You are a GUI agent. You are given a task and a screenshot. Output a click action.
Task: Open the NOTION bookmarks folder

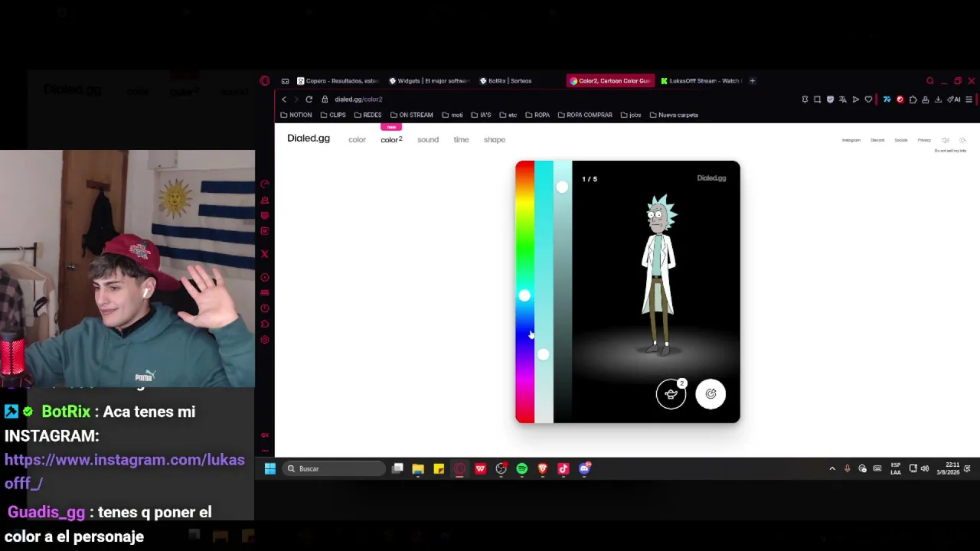(x=296, y=115)
